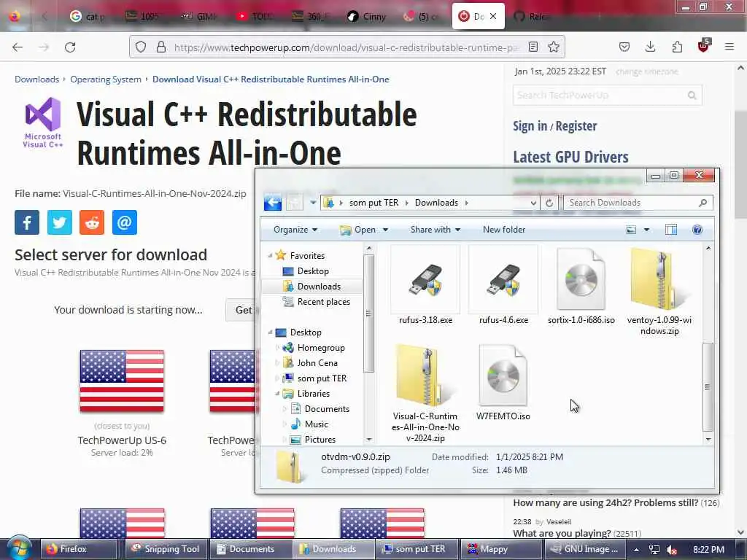747x560 pixels.
Task: Bookmark page with the star icon
Action: (x=553, y=47)
